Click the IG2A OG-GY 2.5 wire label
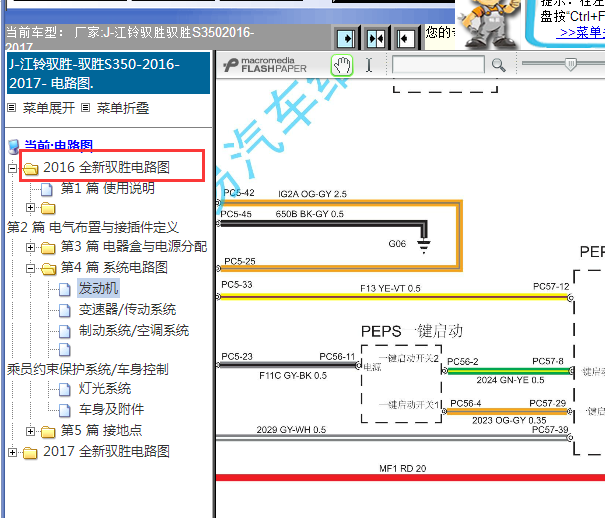Screen dimensions: 605x518 [x=313, y=194]
